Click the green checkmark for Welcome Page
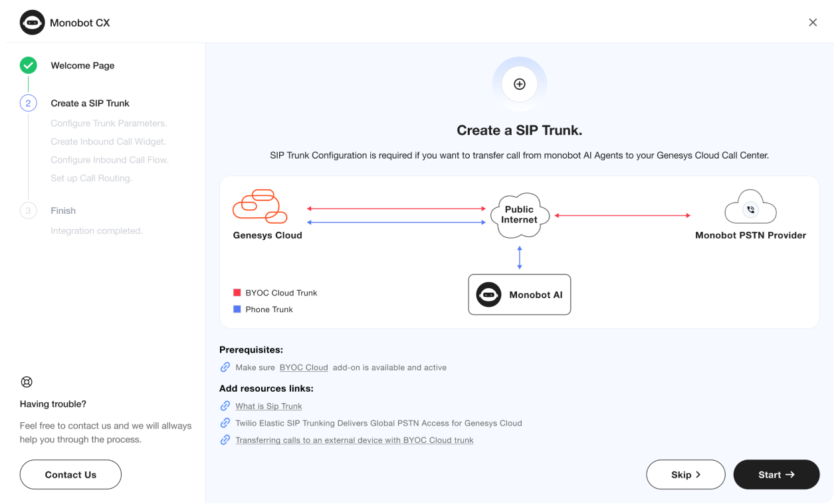Image resolution: width=840 pixels, height=504 pixels. pos(28,65)
